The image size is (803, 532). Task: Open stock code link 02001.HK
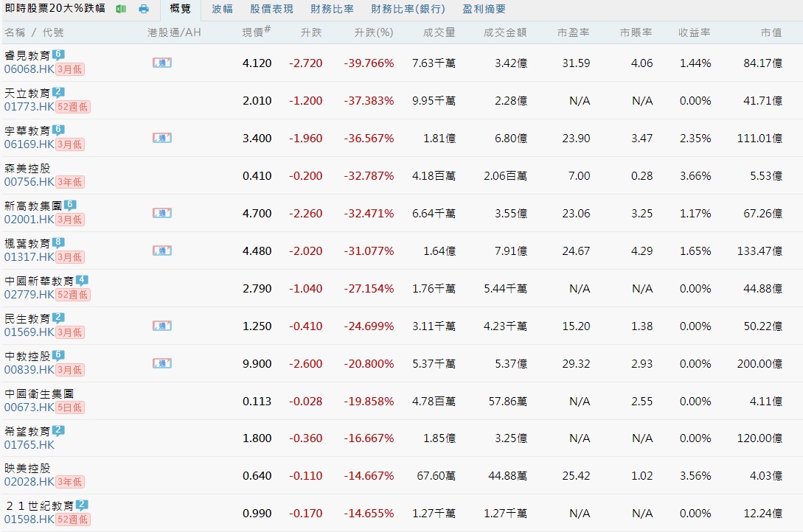[29, 220]
